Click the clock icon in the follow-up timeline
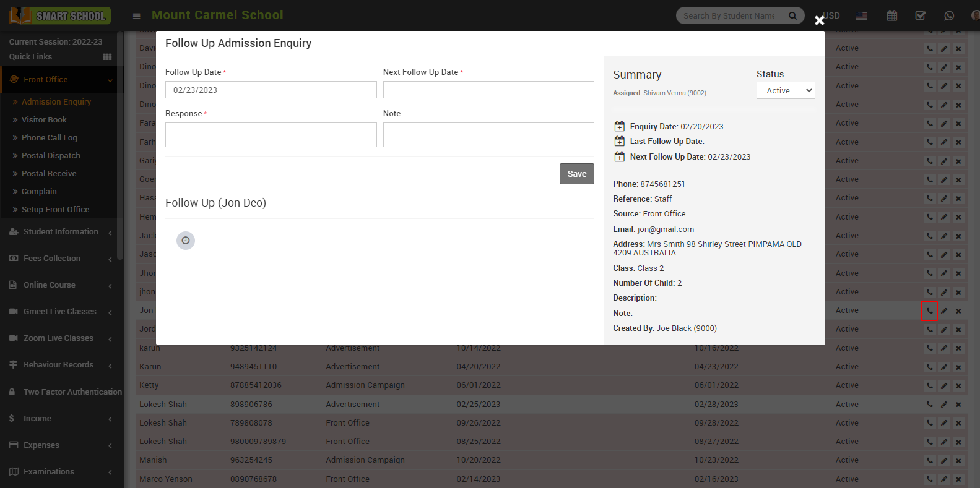 point(186,241)
